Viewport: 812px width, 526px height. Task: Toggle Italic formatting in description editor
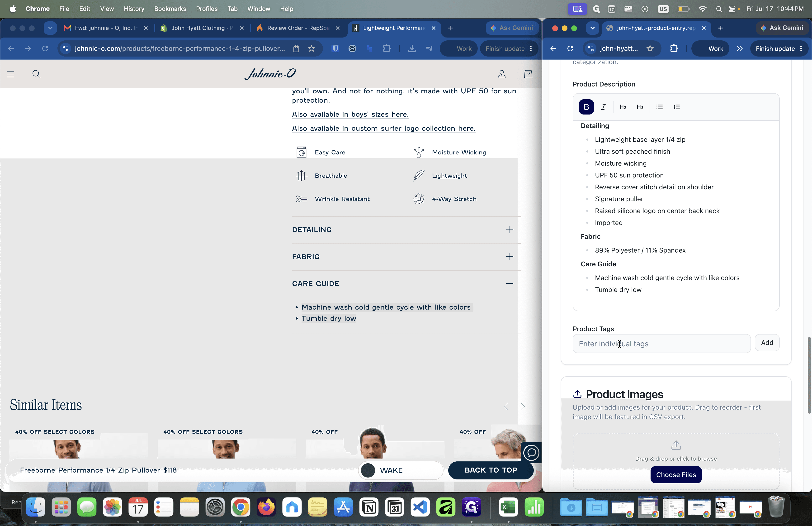tap(603, 107)
